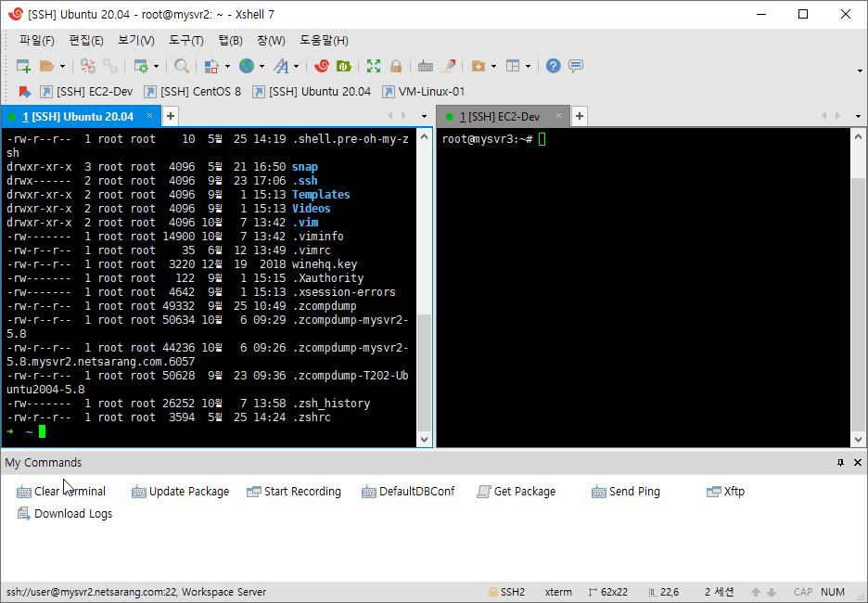
Task: Open [SSH] EC2-Dev link bar shortcut
Action: pos(86,91)
